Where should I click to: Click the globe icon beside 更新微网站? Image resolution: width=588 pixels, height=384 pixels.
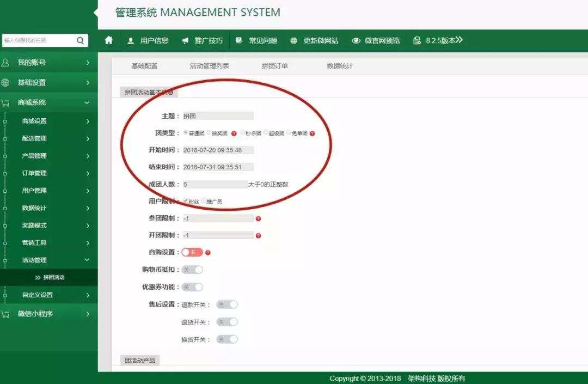coord(293,40)
